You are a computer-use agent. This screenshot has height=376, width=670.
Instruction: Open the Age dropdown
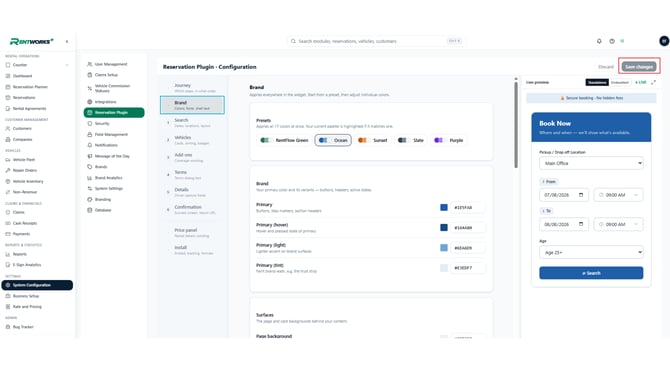[x=591, y=253]
